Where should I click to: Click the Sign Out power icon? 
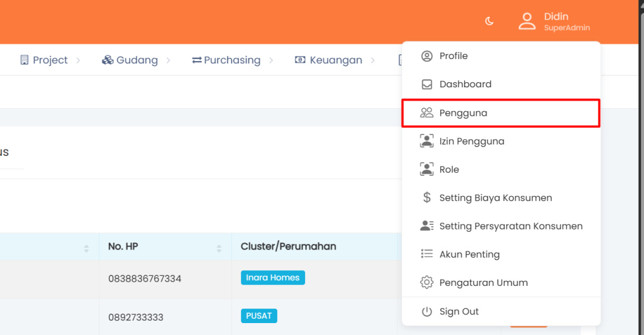pos(427,312)
